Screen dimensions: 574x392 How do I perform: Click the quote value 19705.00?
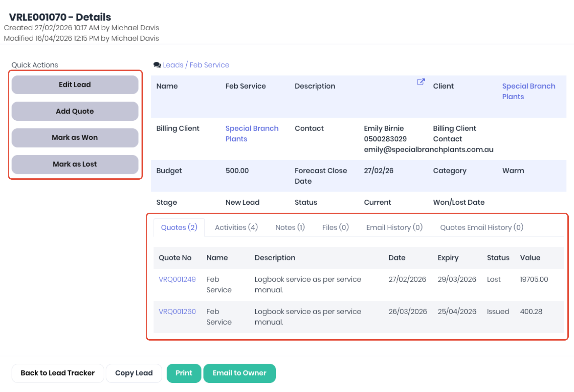click(534, 279)
